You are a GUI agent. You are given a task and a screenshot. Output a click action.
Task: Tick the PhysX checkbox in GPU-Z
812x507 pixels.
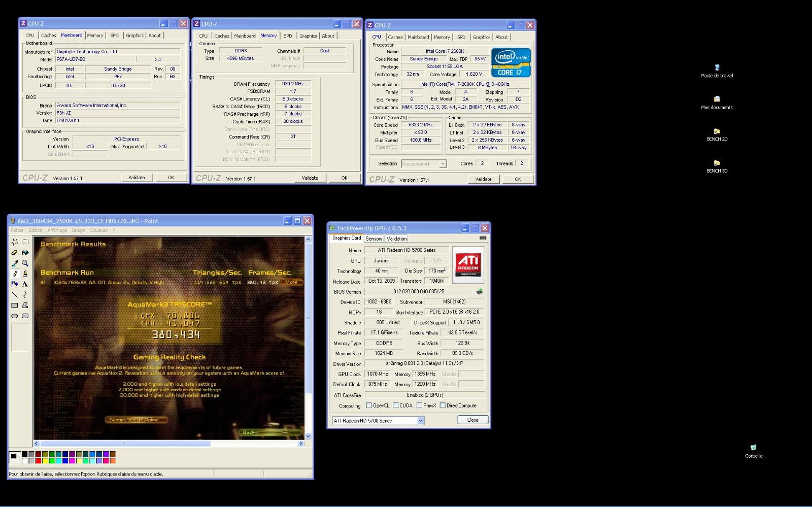click(419, 405)
